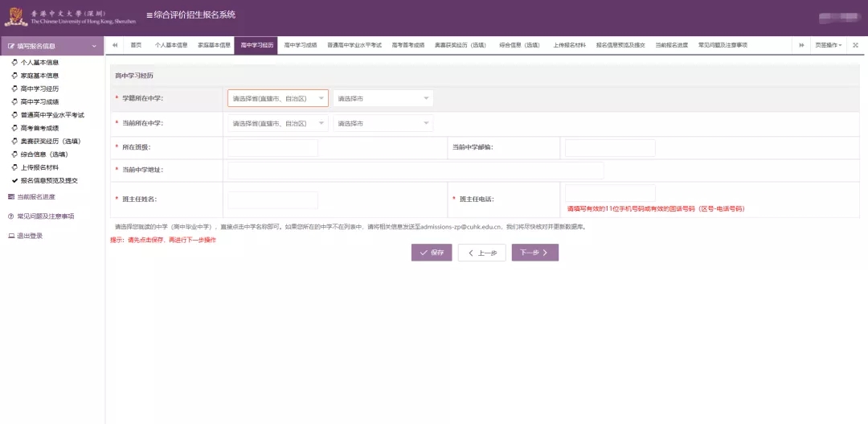This screenshot has width=868, height=424.
Task: Click the 保存 button
Action: (432, 253)
